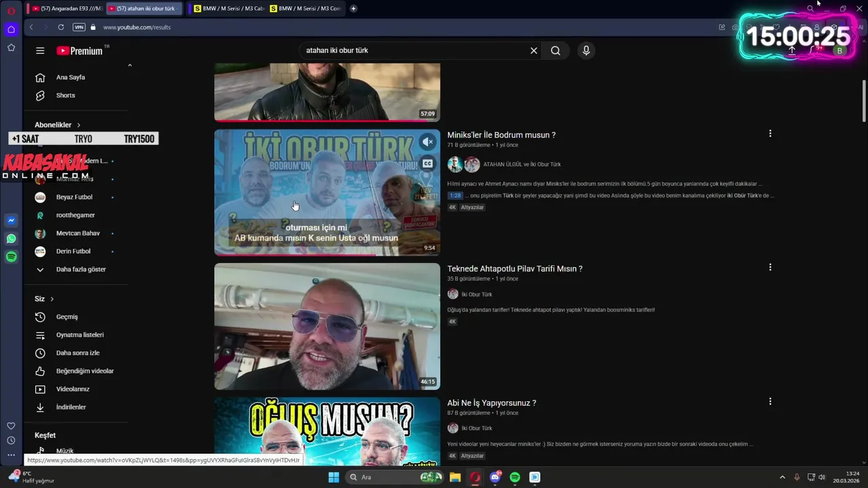
Task: Play the İki Obur Türk Bodrum thumbnail
Action: (x=327, y=192)
